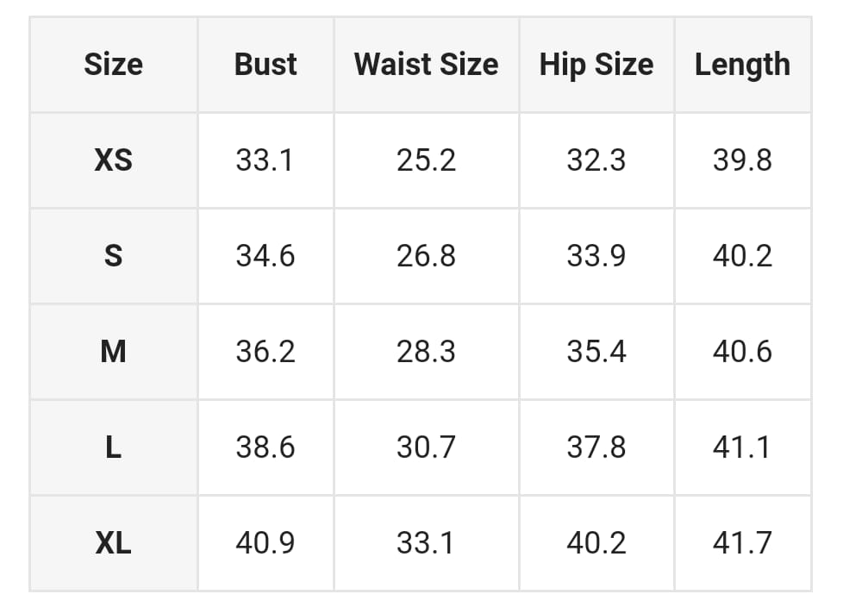Image resolution: width=868 pixels, height=613 pixels.
Task: Click the L size row label
Action: point(113,447)
